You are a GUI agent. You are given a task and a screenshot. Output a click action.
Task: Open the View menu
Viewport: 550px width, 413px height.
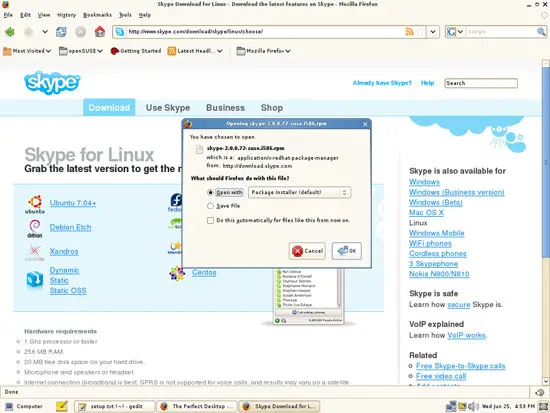tap(44, 15)
